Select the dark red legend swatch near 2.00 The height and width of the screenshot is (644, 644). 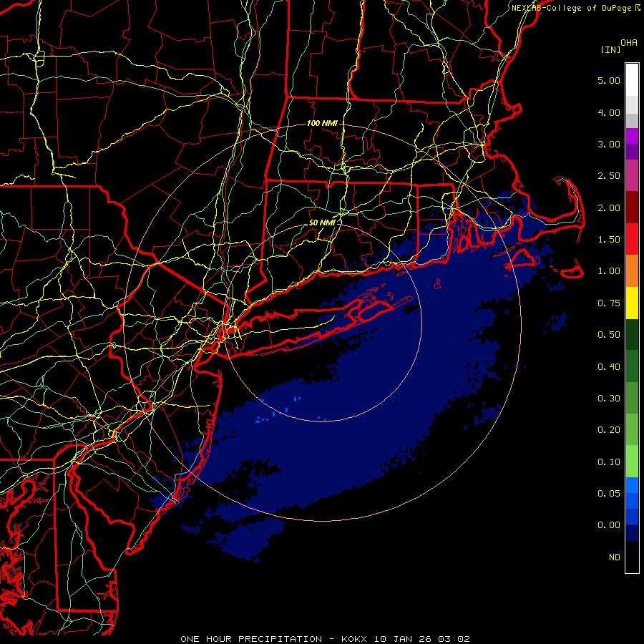(632, 208)
